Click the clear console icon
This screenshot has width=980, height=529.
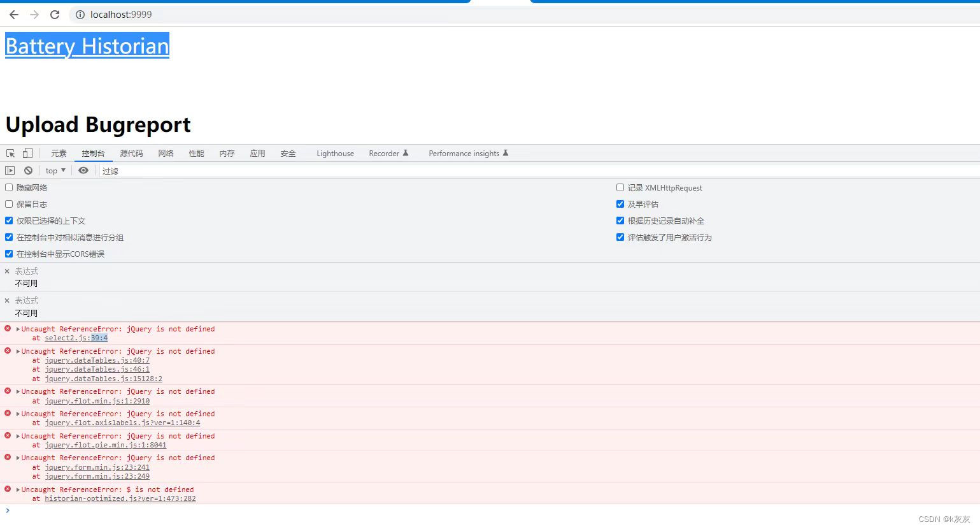pyautogui.click(x=28, y=170)
